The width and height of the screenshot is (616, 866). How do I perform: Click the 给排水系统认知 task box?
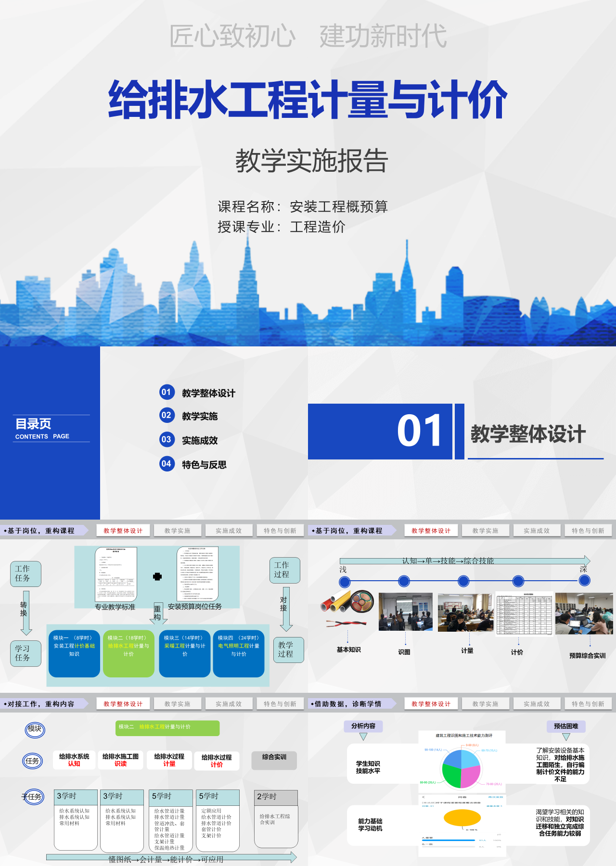tap(74, 760)
